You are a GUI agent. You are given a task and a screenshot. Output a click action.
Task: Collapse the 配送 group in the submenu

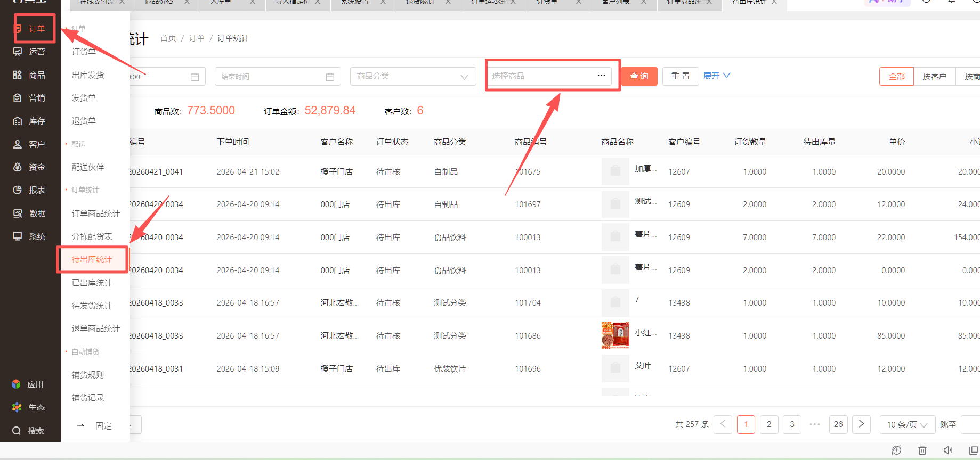pyautogui.click(x=75, y=144)
